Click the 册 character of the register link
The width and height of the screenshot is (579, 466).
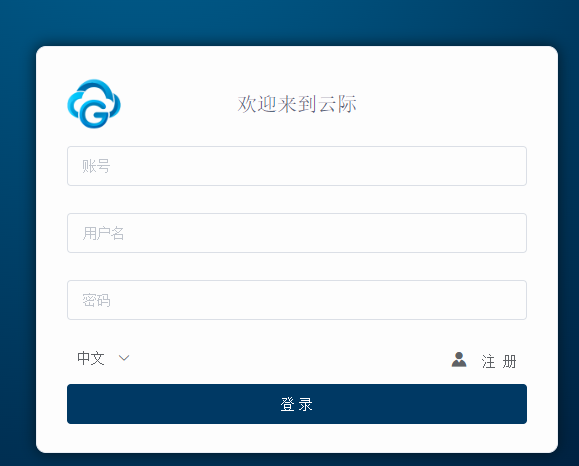(x=509, y=362)
